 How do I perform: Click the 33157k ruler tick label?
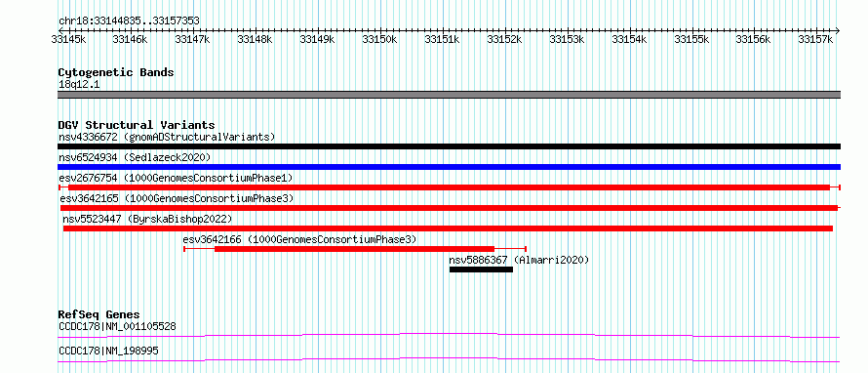tap(816, 39)
